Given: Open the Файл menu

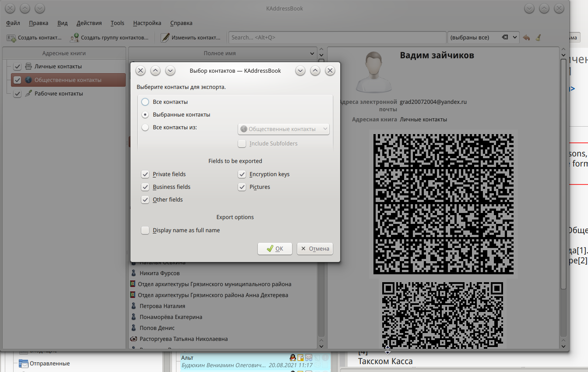Looking at the screenshot, I should [13, 23].
